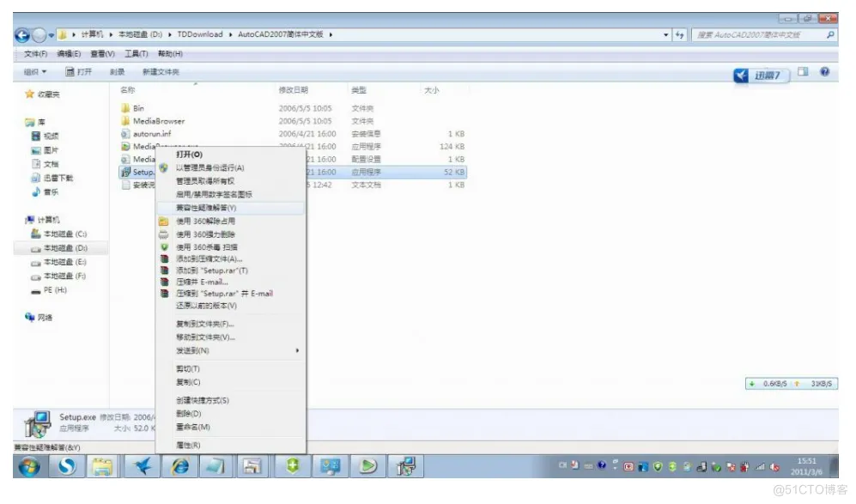This screenshot has height=504, width=856.
Task: Open Sogou browser from taskbar
Action: 67,466
